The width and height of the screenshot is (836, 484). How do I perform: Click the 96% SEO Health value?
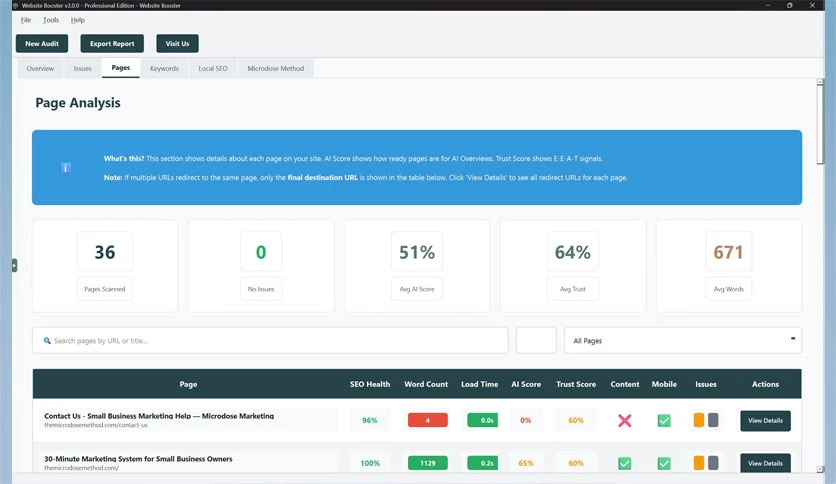369,420
